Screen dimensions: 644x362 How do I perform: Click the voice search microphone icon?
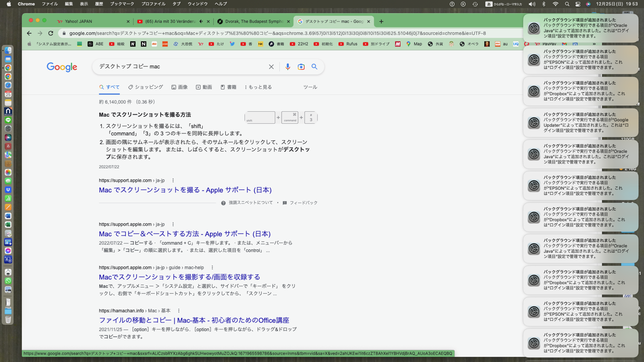tap(287, 67)
